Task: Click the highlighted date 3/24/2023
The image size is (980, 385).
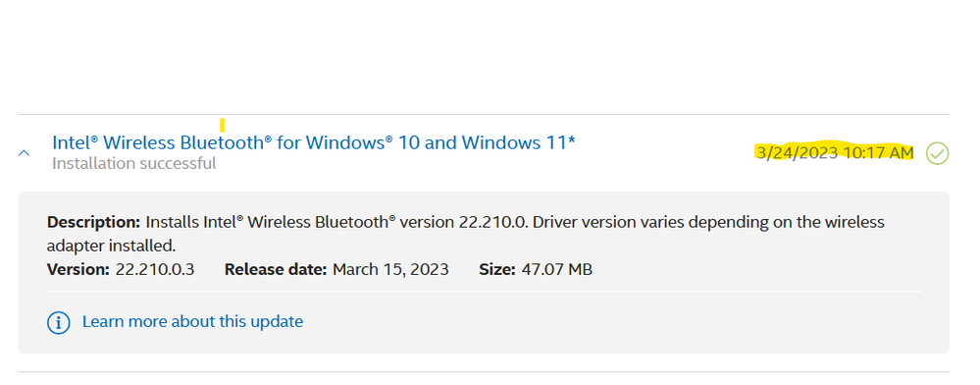Action: pyautogui.click(x=797, y=153)
